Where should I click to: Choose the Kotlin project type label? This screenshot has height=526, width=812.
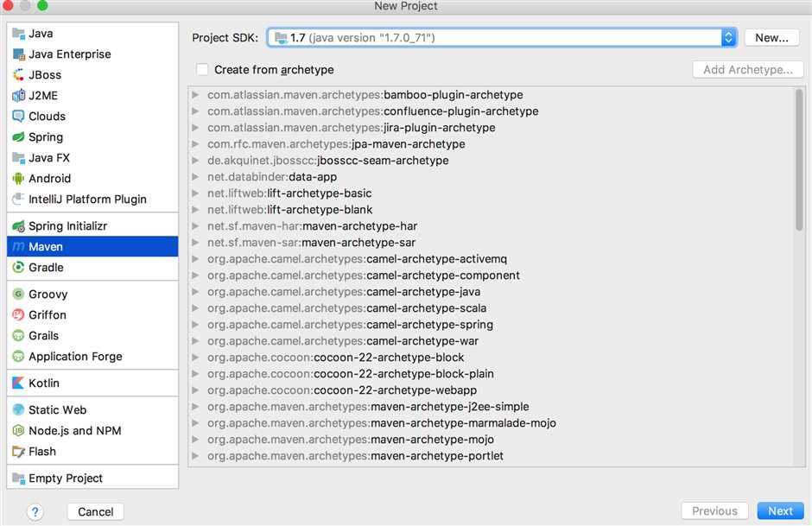click(44, 383)
